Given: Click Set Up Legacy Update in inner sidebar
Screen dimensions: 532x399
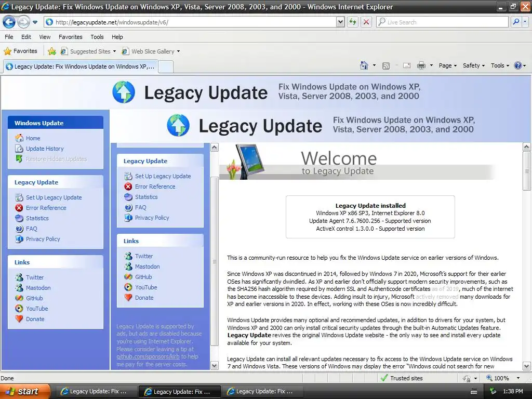Looking at the screenshot, I should (x=163, y=176).
